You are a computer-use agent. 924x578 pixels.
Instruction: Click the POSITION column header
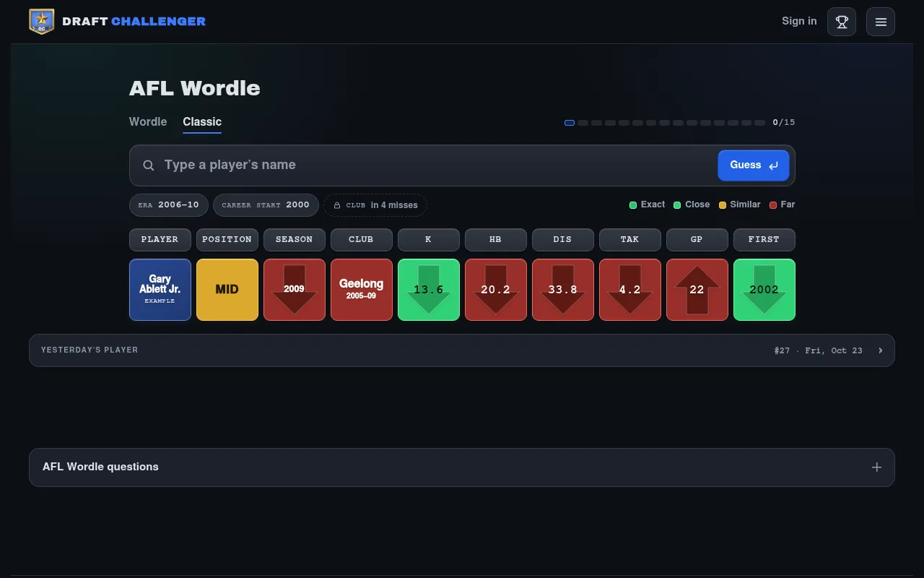[x=227, y=240]
